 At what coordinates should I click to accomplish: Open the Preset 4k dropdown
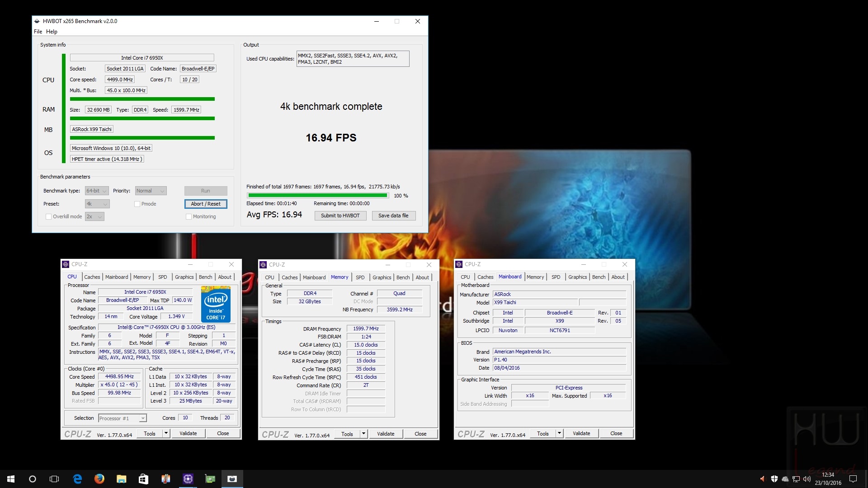(97, 204)
